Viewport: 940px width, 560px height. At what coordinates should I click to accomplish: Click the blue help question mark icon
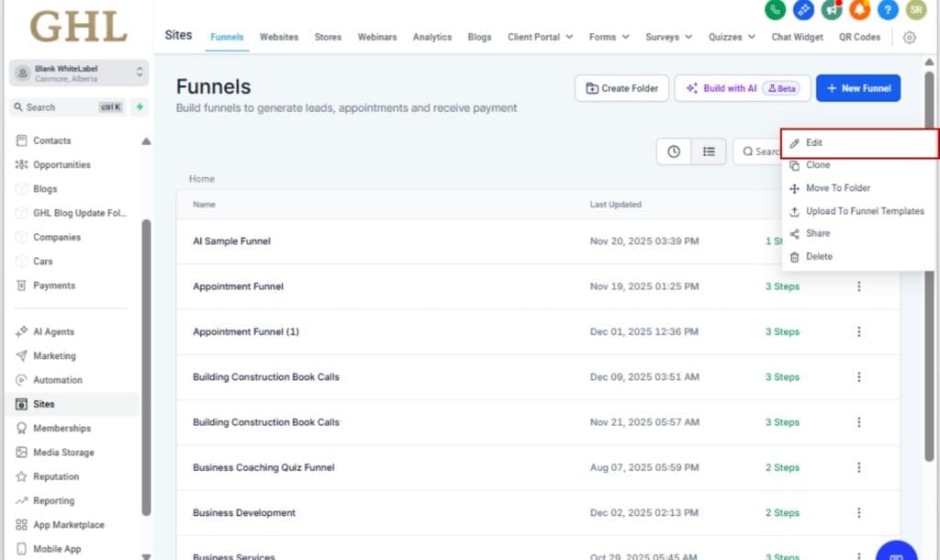pyautogui.click(x=887, y=9)
